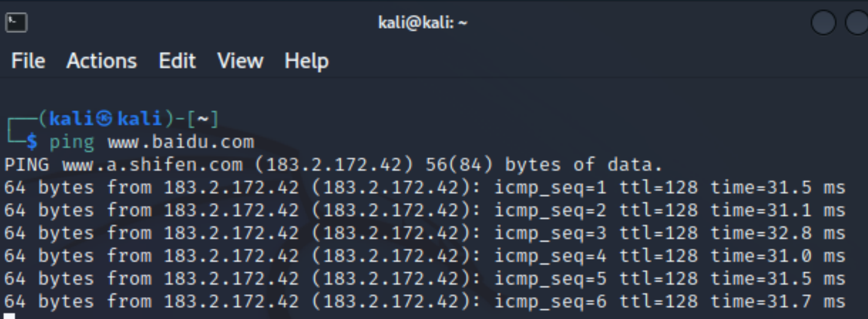The height and width of the screenshot is (319, 868).
Task: Click the rightmost round window control button
Action: tap(857, 23)
